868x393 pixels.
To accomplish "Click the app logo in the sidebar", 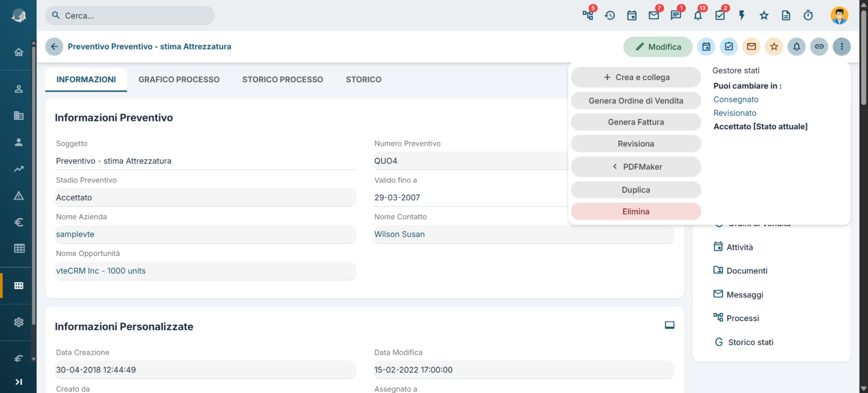I will 19,16.
